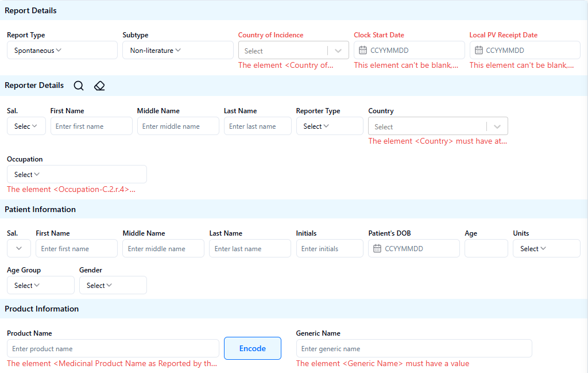Open the Subtype Non-literature dropdown
The image size is (588, 373).
(x=178, y=50)
